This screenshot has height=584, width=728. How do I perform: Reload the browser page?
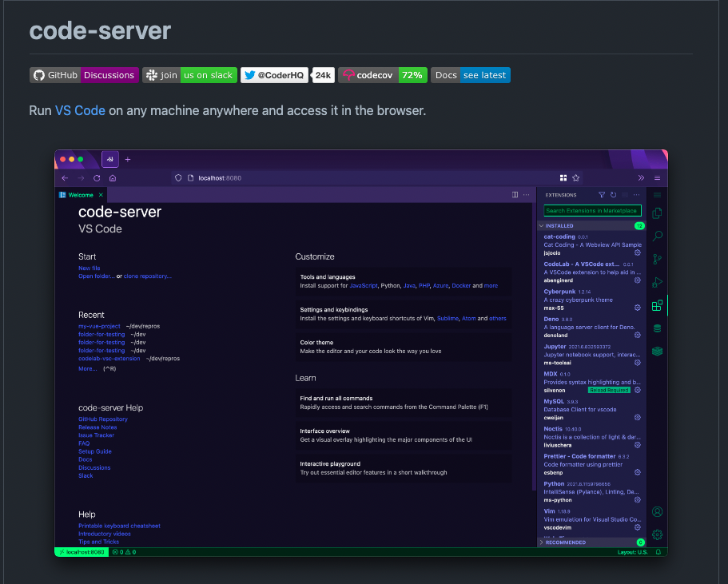pos(97,178)
